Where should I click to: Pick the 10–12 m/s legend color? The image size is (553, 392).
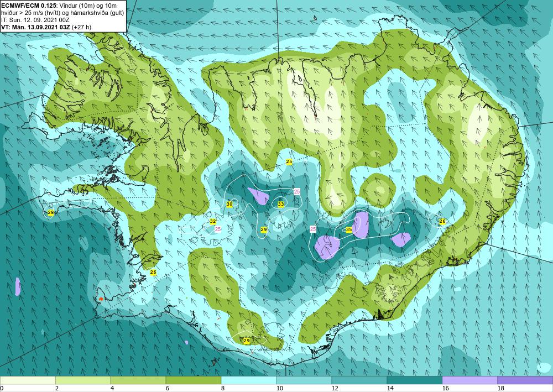[x=304, y=380]
